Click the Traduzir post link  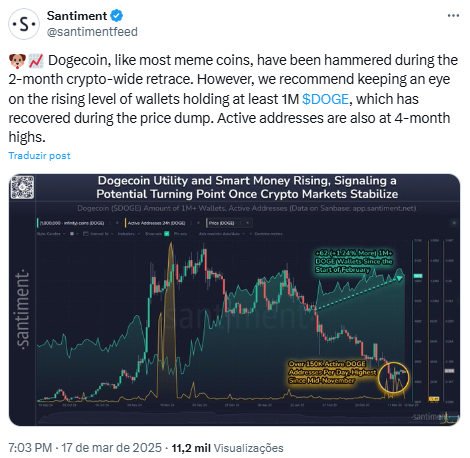[39, 156]
